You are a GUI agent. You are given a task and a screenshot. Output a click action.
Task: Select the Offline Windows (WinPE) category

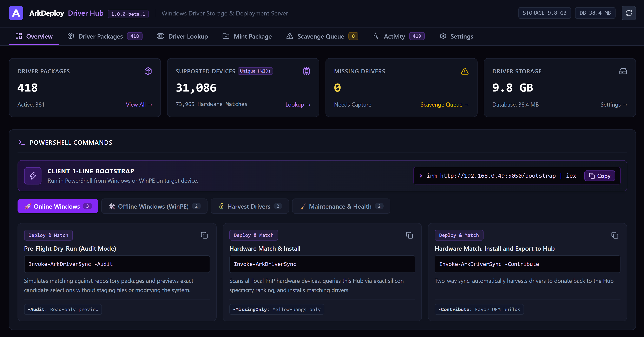coord(155,206)
